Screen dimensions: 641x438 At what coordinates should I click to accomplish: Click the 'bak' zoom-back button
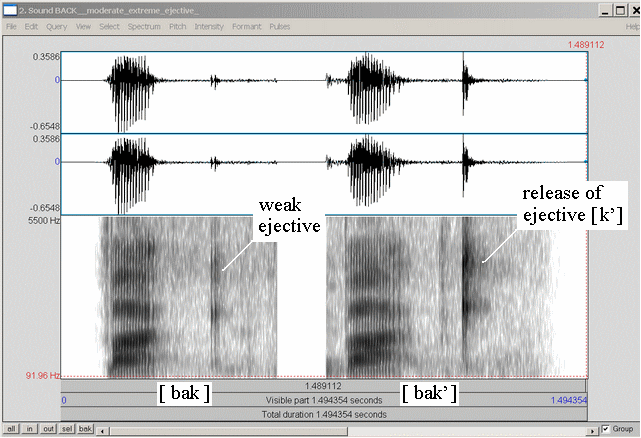pyautogui.click(x=86, y=428)
